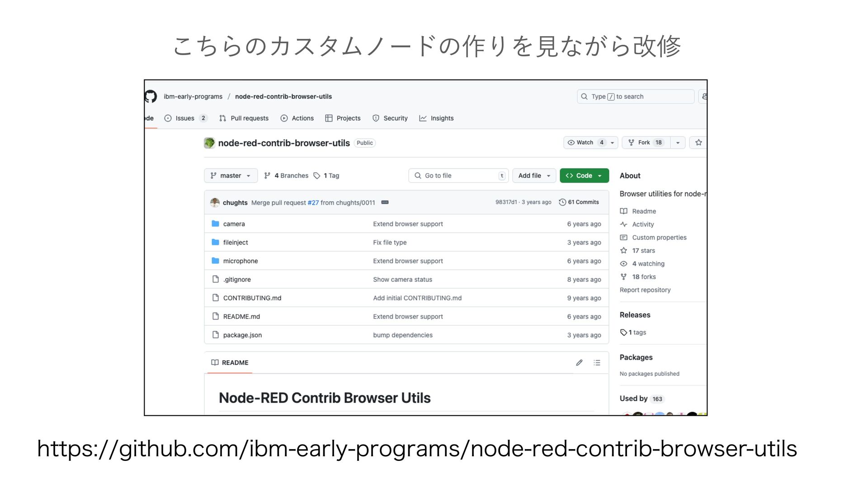Open the green Code dropdown
The width and height of the screenshot is (868, 488).
[584, 175]
